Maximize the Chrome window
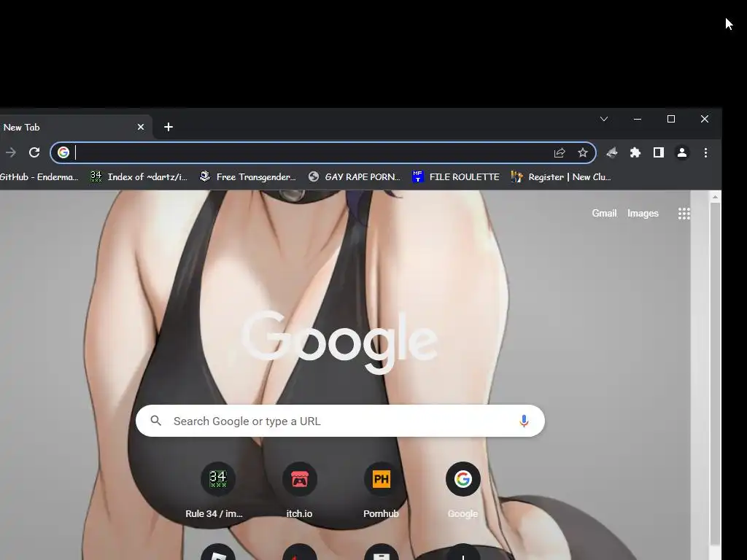The width and height of the screenshot is (747, 560). [671, 119]
